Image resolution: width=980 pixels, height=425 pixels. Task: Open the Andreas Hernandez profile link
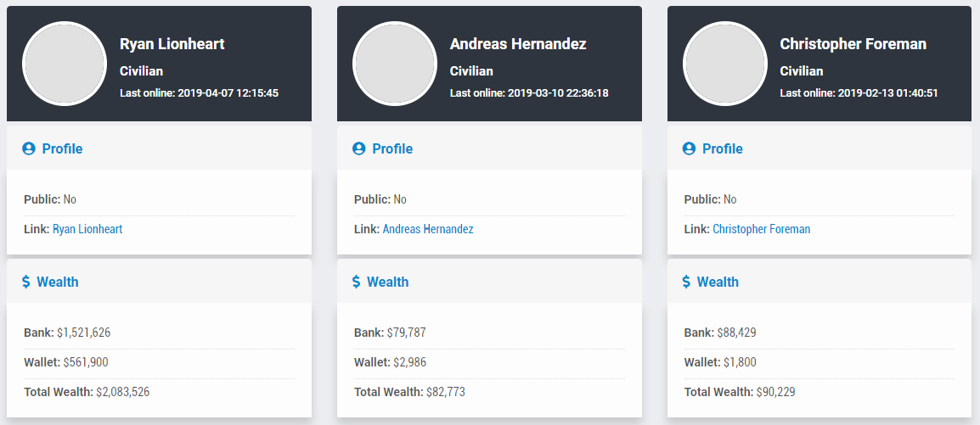coord(428,229)
